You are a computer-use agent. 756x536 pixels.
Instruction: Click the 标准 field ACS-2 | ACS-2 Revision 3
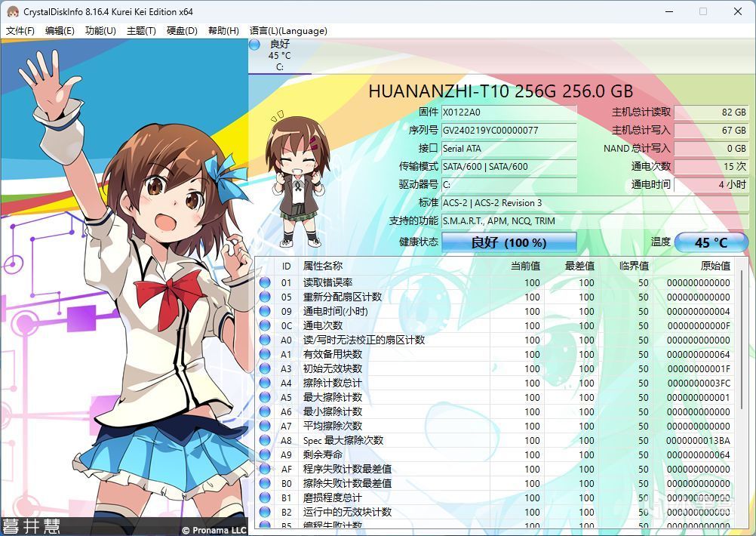(595, 202)
